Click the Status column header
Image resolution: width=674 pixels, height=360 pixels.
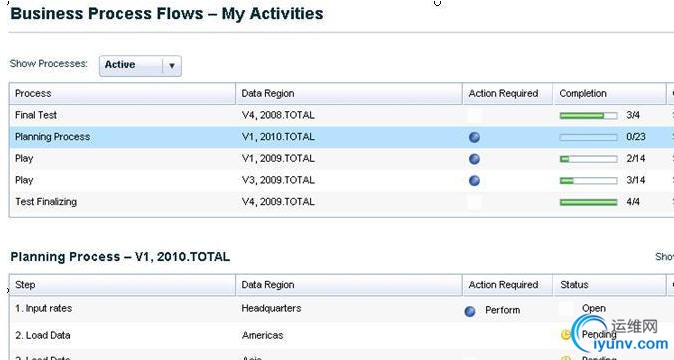[610, 285]
